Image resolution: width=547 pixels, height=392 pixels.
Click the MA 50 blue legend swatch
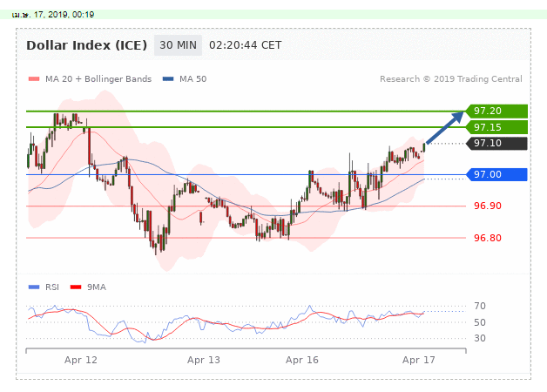[168, 79]
